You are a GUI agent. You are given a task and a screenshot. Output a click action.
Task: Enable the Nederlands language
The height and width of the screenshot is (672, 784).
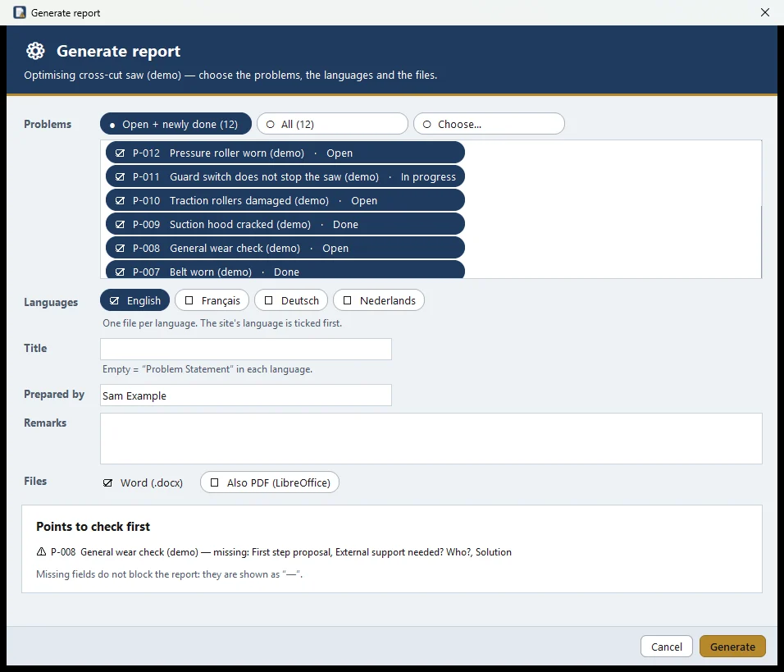point(379,300)
